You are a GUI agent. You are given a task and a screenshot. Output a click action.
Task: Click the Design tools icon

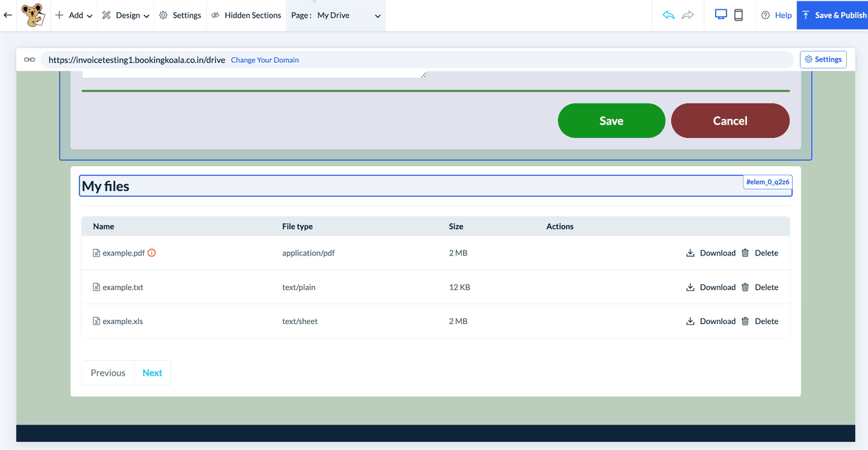(x=106, y=15)
